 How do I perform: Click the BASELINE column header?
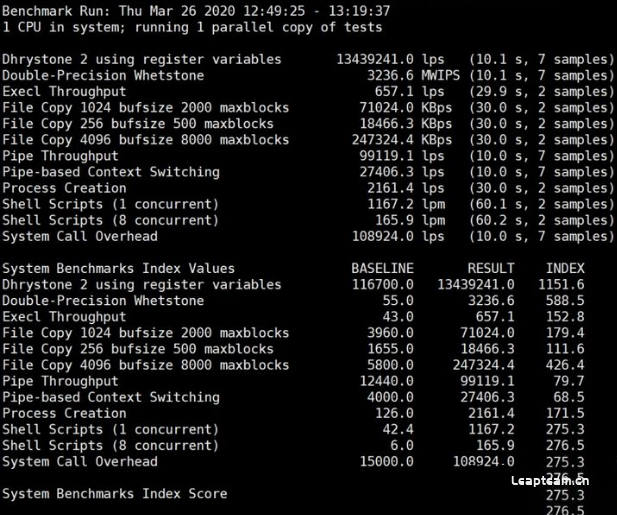(x=382, y=269)
